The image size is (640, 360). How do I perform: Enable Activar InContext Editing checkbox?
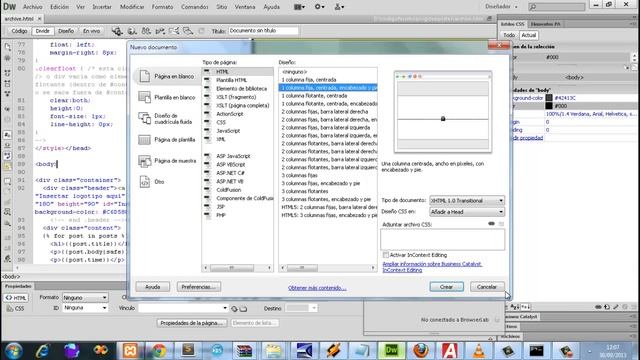pos(385,255)
